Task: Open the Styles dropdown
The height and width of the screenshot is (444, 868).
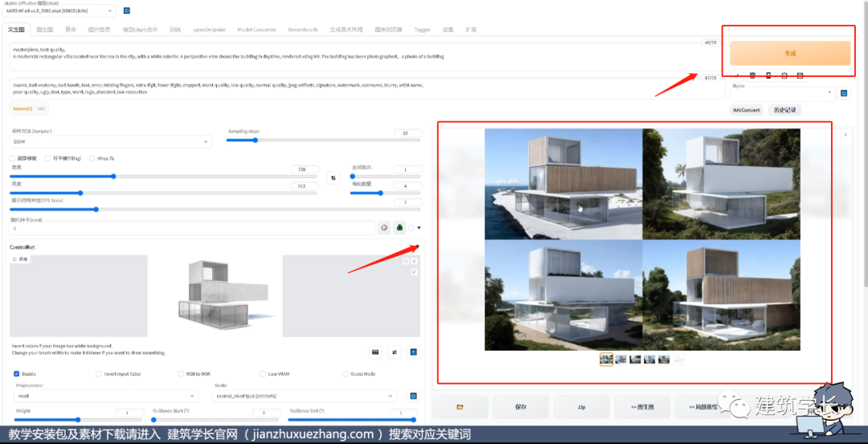Action: click(783, 93)
